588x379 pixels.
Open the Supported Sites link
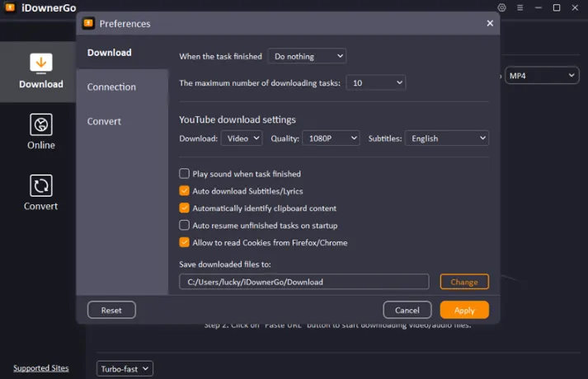pyautogui.click(x=41, y=368)
